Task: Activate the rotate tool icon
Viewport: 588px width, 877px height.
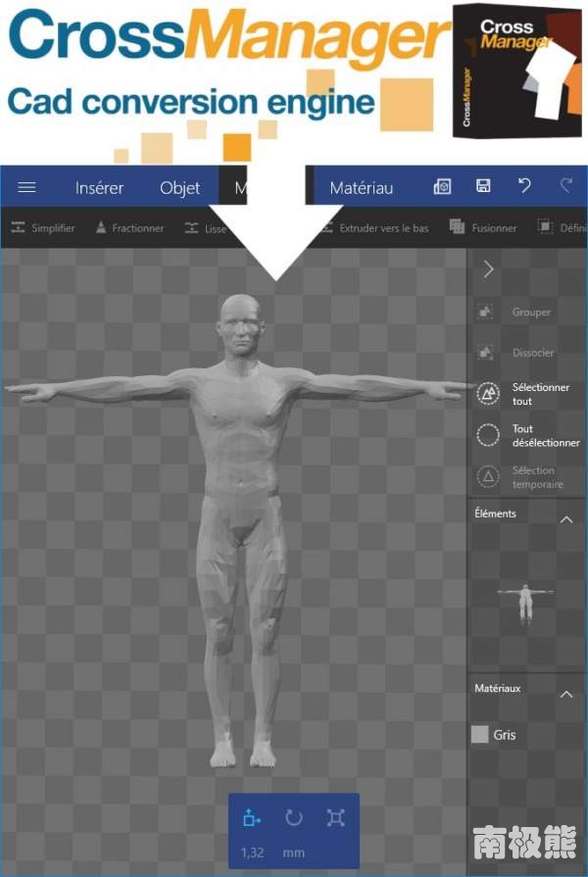Action: pyautogui.click(x=294, y=817)
